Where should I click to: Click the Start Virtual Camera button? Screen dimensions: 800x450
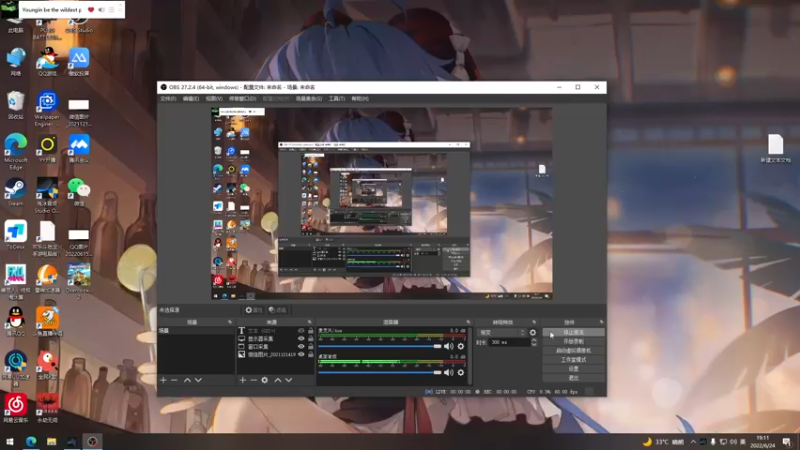coord(573,351)
